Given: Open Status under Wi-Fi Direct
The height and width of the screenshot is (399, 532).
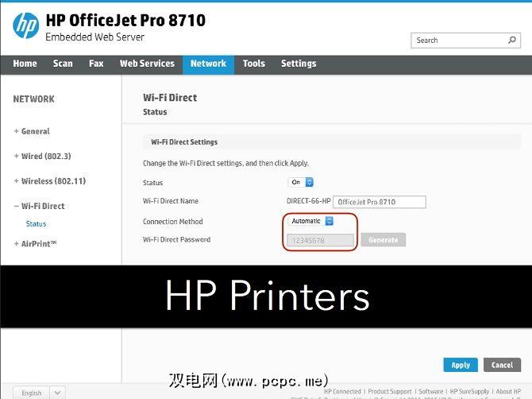Looking at the screenshot, I should [x=36, y=224].
